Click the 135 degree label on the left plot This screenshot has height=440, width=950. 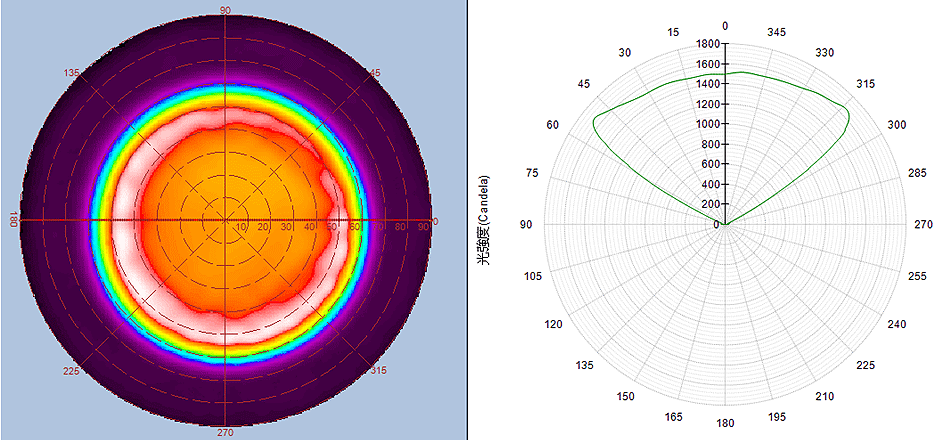[71, 74]
